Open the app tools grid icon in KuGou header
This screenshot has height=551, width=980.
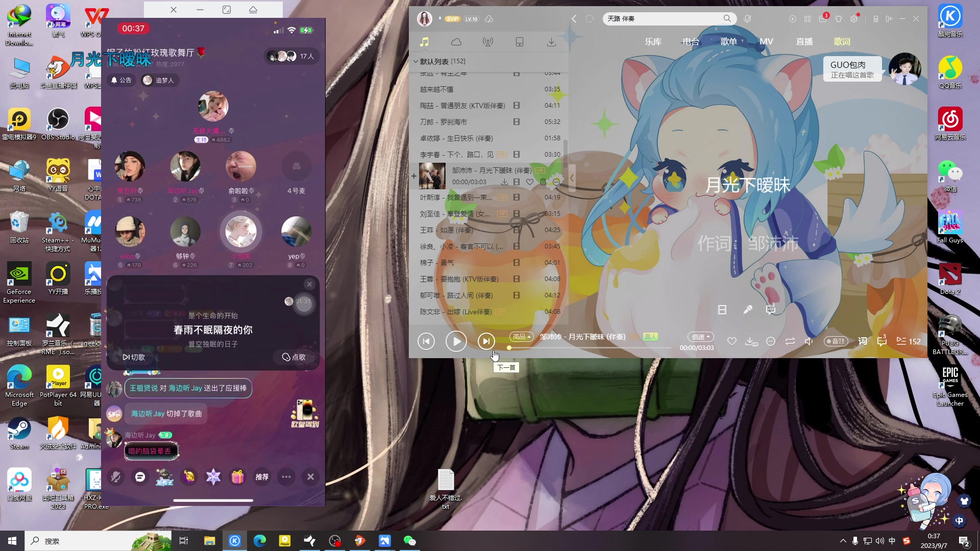point(807,18)
